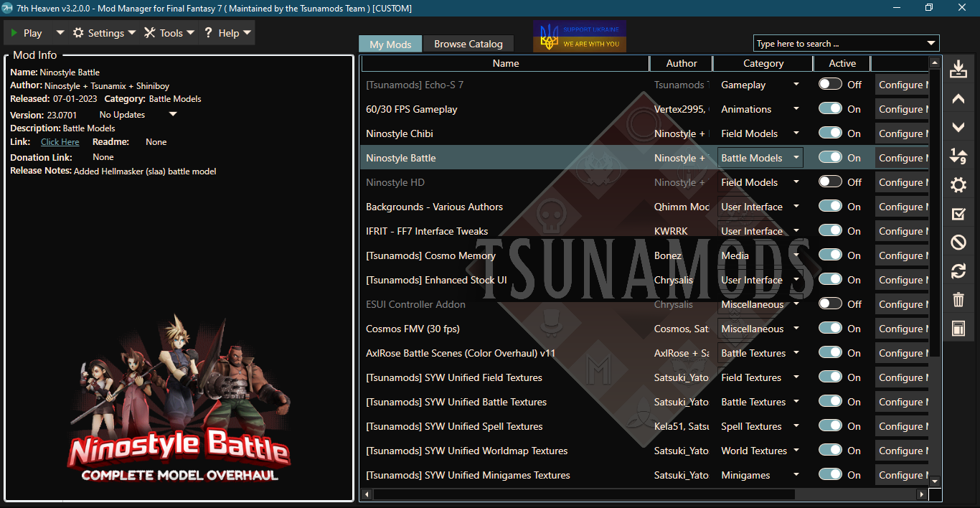Switch to the Browse Catalog tab
The width and height of the screenshot is (980, 508).
point(468,44)
